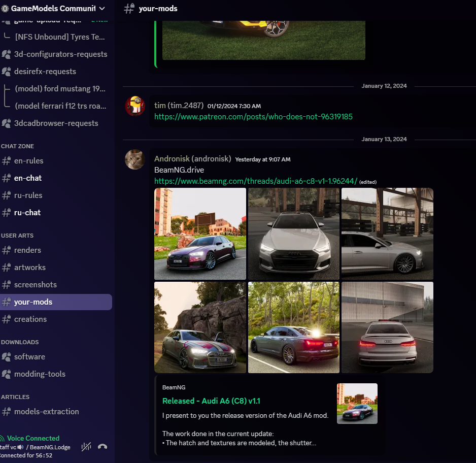The width and height of the screenshot is (476, 463).
Task: Collapse the CHAT ZONE category
Action: point(17,146)
